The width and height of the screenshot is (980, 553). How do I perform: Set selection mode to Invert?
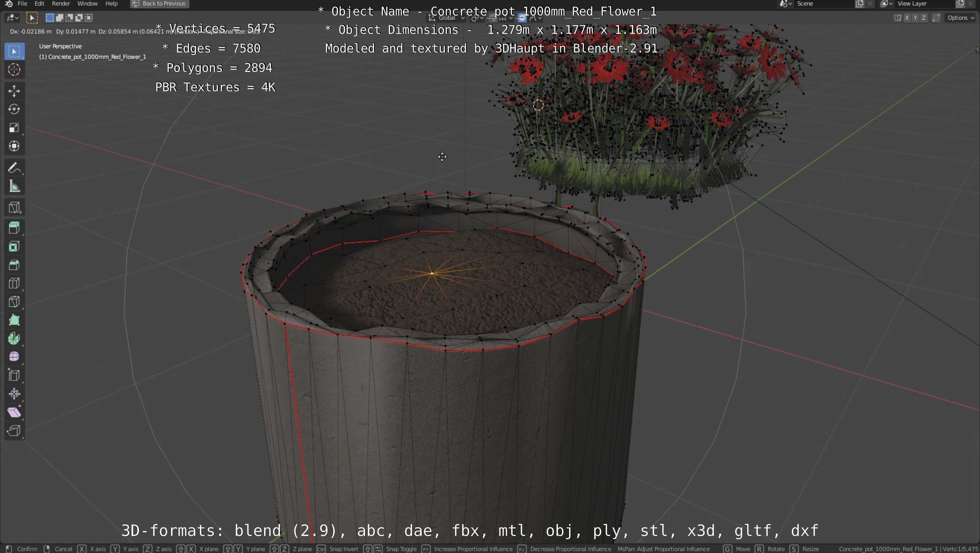click(79, 18)
